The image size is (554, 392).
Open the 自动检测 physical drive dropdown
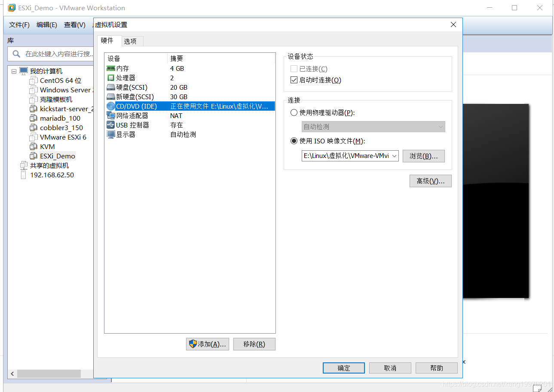tap(373, 127)
